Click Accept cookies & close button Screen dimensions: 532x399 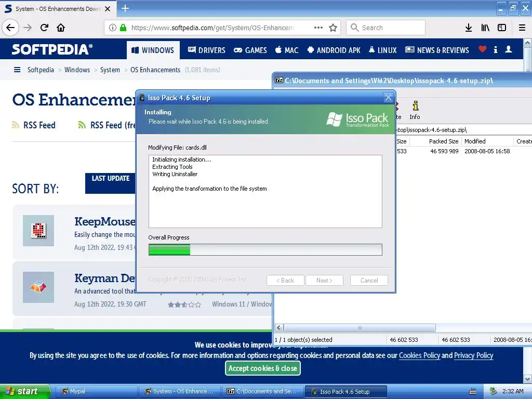pyautogui.click(x=262, y=368)
